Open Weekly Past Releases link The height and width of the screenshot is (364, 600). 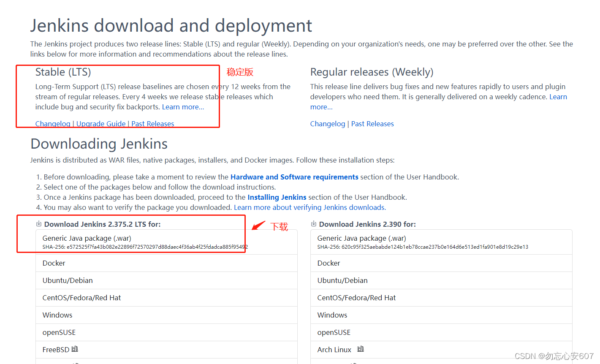pyautogui.click(x=372, y=124)
